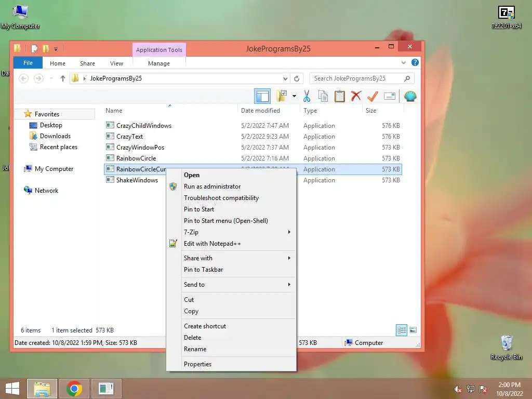Select Pin to Taskbar
Image resolution: width=532 pixels, height=399 pixels.
click(x=231, y=270)
